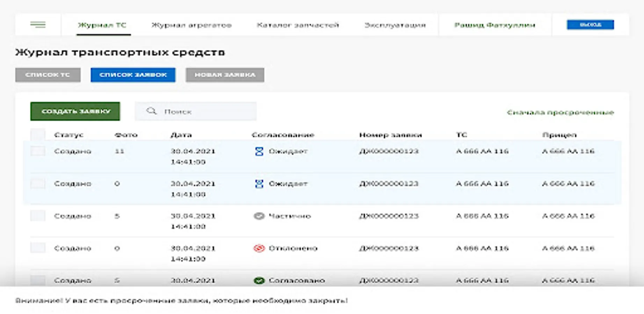Open Рашид Фатхуллин user profile
Viewport: 644px width, 314px height.
(495, 25)
